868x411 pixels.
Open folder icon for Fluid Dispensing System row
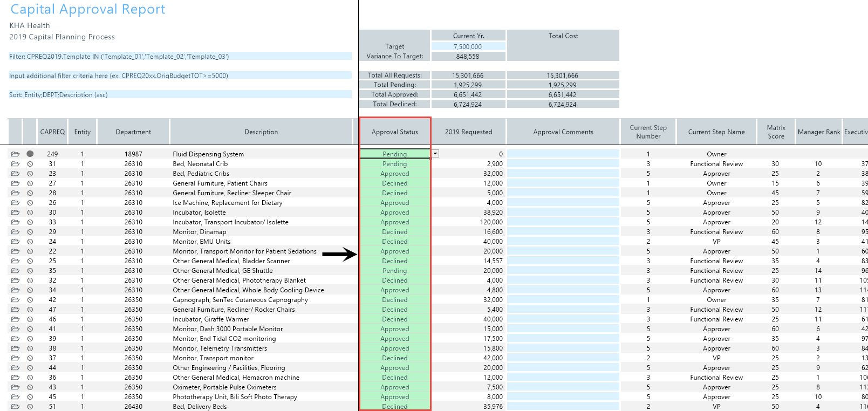pyautogui.click(x=15, y=154)
